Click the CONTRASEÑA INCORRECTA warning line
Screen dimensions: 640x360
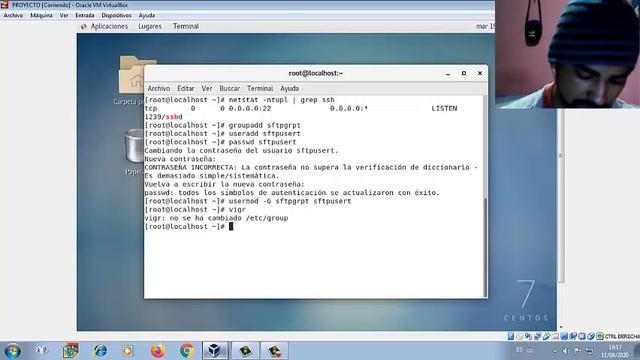point(311,167)
